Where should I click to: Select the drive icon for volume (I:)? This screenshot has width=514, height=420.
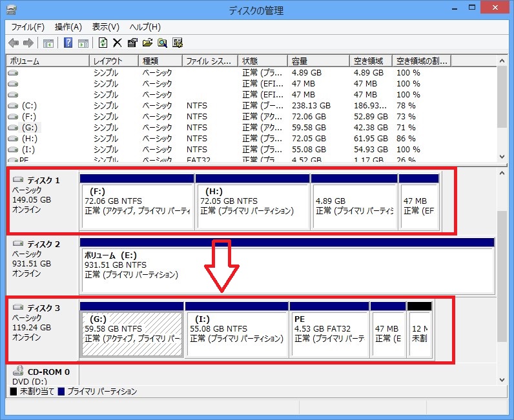(13, 150)
